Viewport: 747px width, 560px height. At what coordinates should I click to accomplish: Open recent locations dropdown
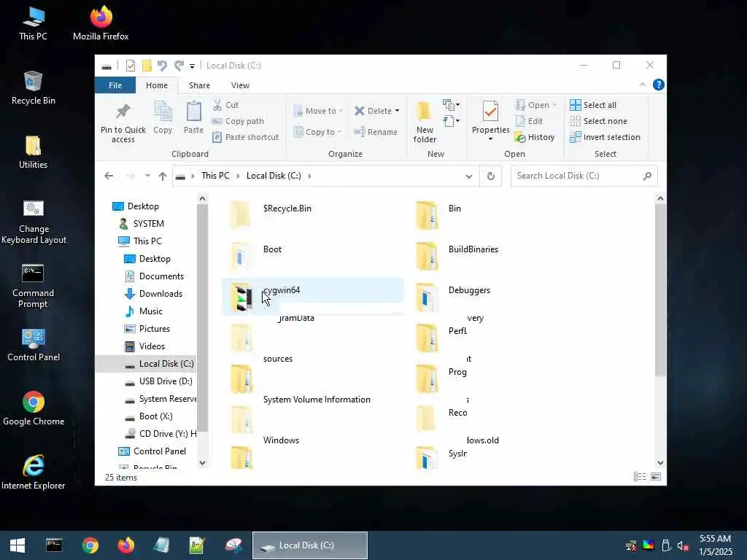coord(147,176)
